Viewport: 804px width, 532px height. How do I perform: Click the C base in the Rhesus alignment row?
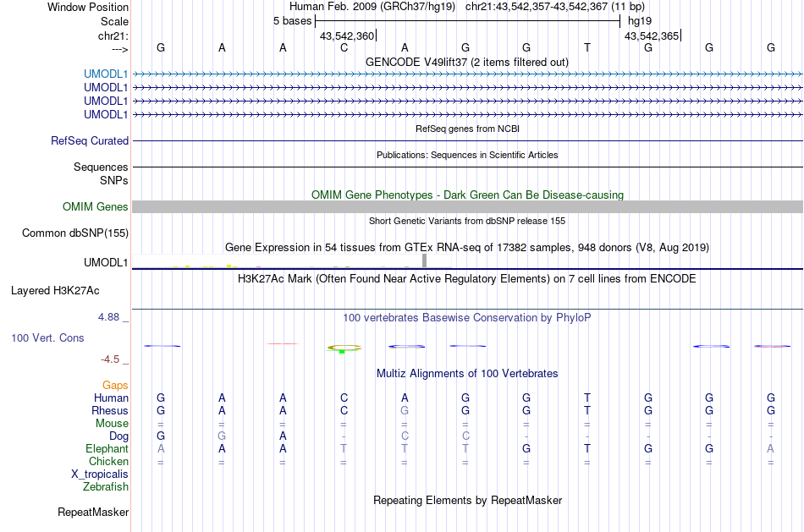point(344,410)
